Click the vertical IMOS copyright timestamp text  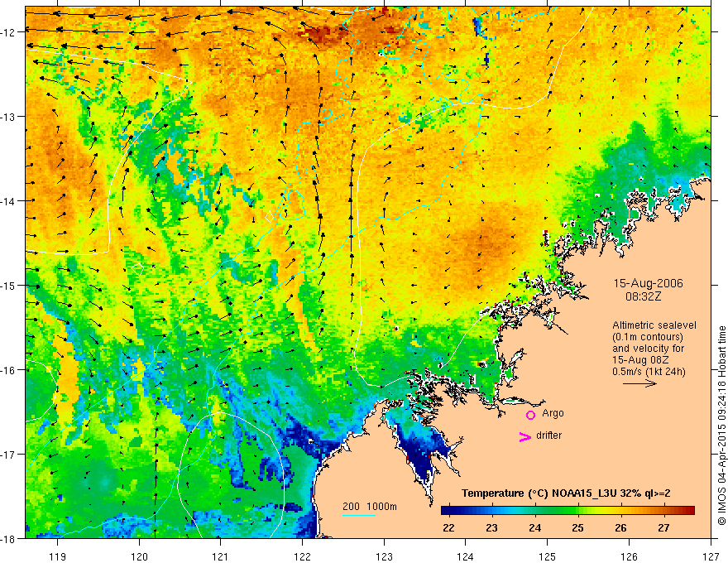[x=721, y=426]
